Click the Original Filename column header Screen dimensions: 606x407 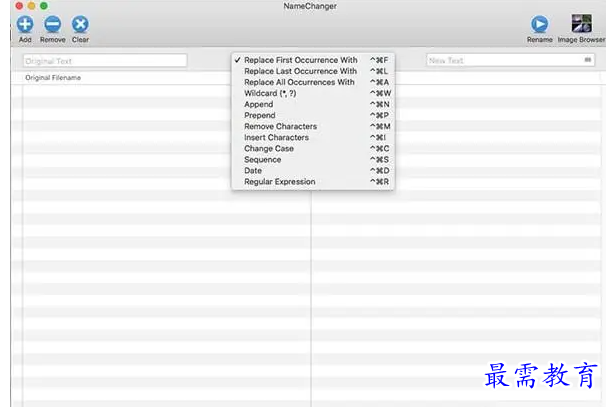click(x=53, y=78)
